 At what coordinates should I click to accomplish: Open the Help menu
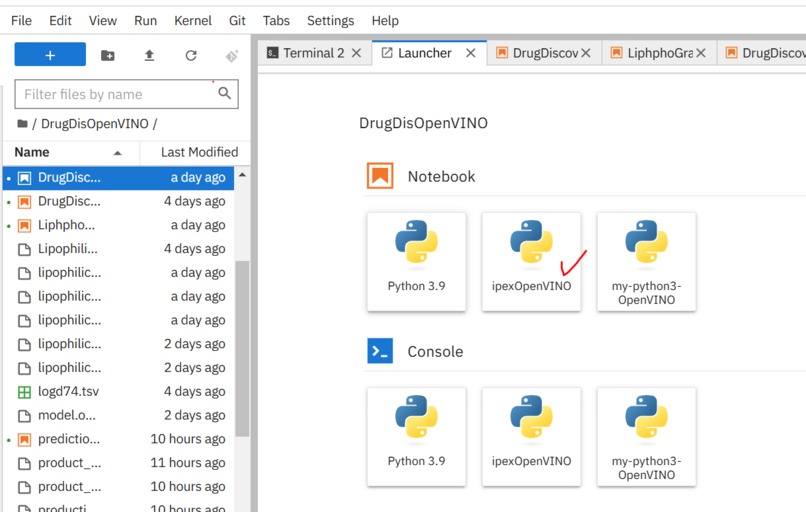(385, 21)
